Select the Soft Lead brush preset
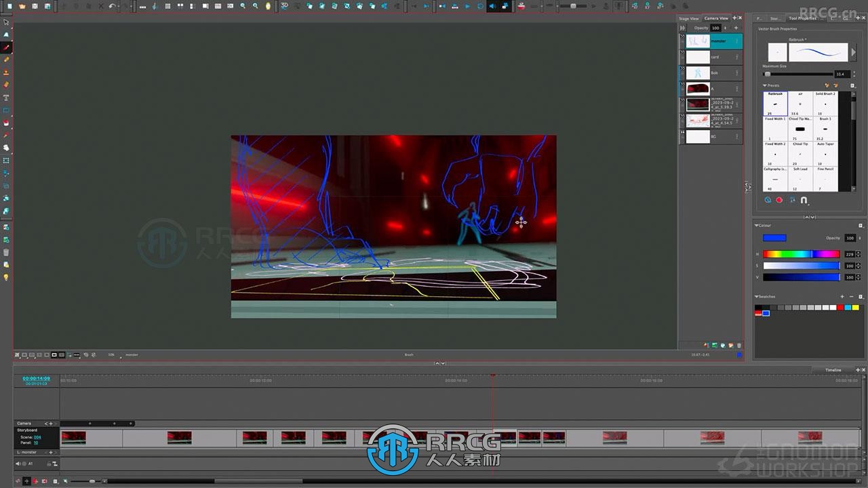 point(800,179)
